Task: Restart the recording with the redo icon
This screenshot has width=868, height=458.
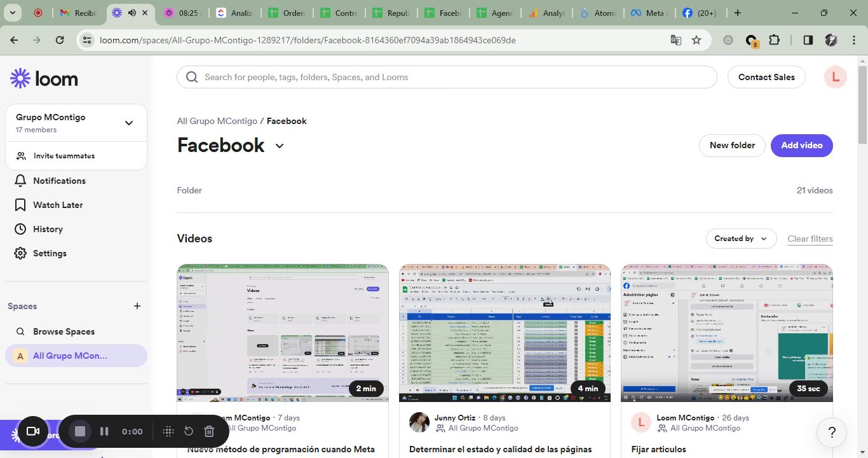Action: (x=189, y=431)
